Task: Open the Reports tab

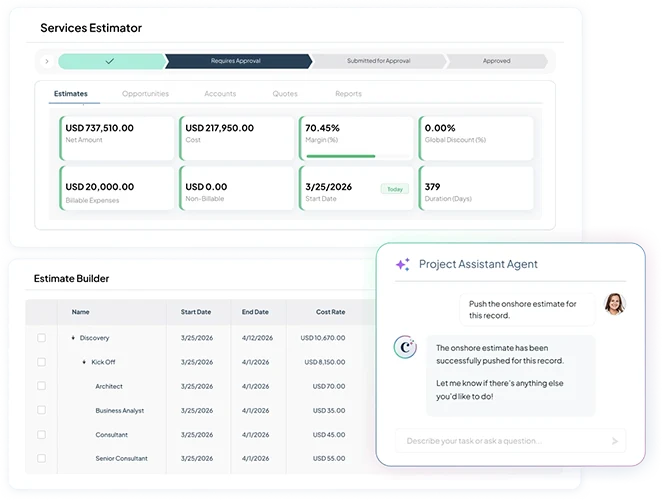Action: pyautogui.click(x=348, y=94)
